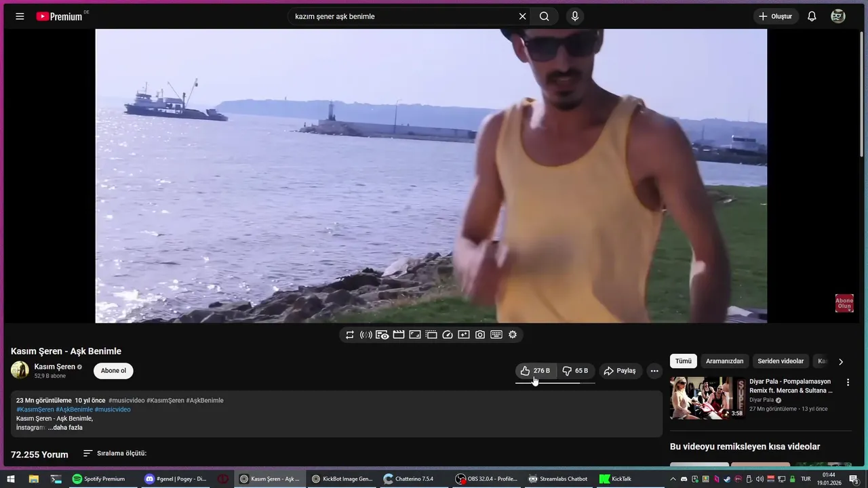This screenshot has height=488, width=868.
Task: Open keyboard shortcuts icon in player toolbar
Action: click(x=496, y=335)
